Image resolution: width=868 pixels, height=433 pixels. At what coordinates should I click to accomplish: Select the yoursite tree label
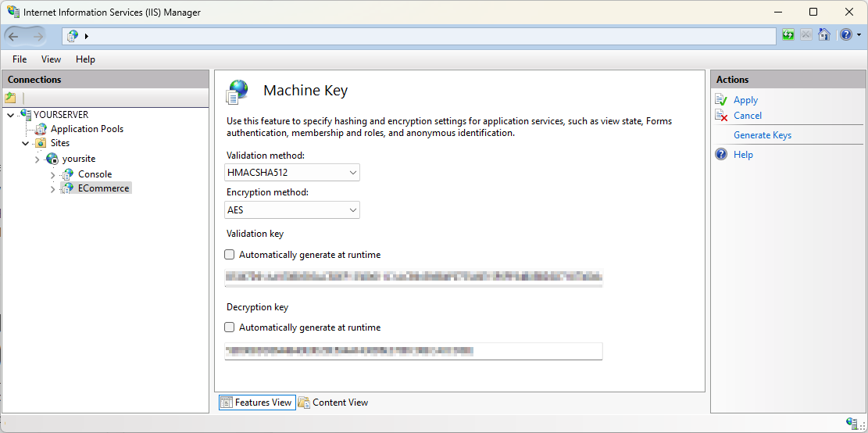[79, 159]
